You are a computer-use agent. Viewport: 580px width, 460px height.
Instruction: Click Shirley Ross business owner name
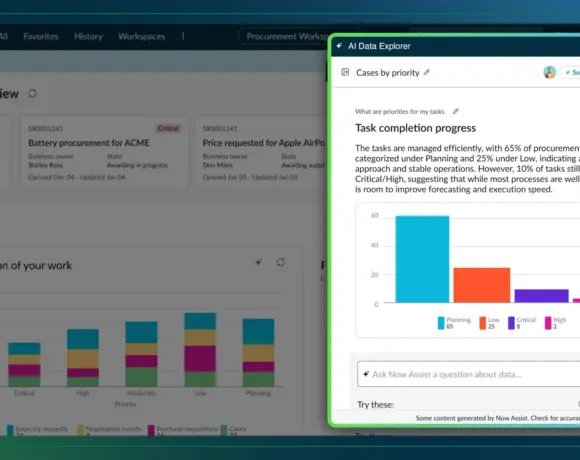[x=45, y=165]
